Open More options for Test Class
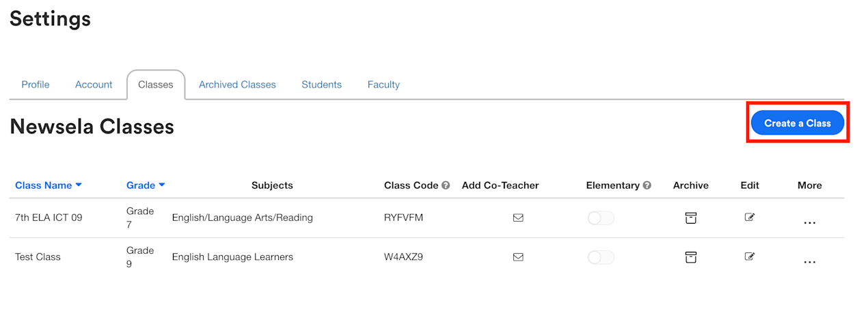The height and width of the screenshot is (316, 868). click(x=810, y=261)
